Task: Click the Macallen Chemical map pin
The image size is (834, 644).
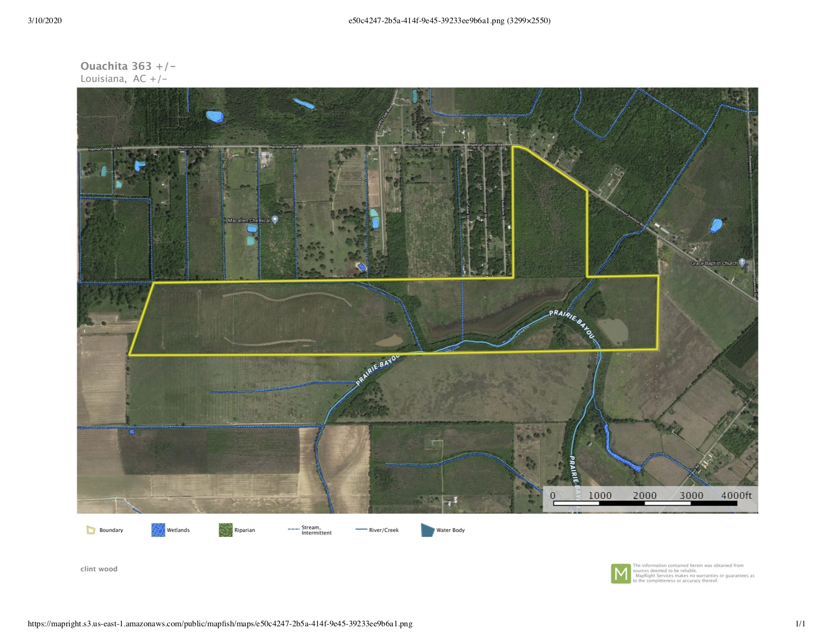Action: tap(275, 220)
